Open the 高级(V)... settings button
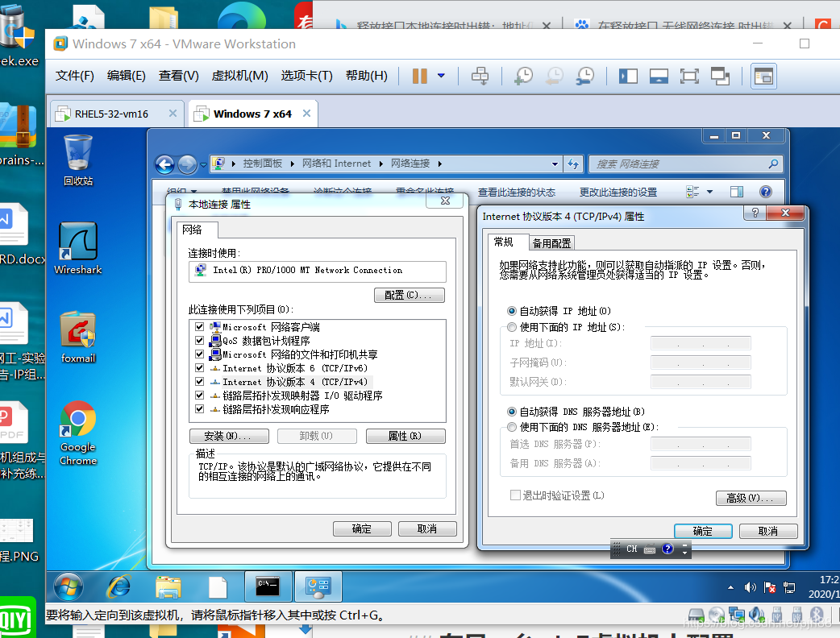This screenshot has width=840, height=638. click(x=751, y=499)
